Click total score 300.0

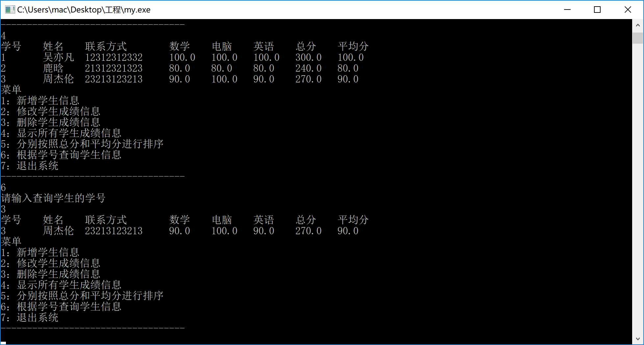click(x=309, y=57)
